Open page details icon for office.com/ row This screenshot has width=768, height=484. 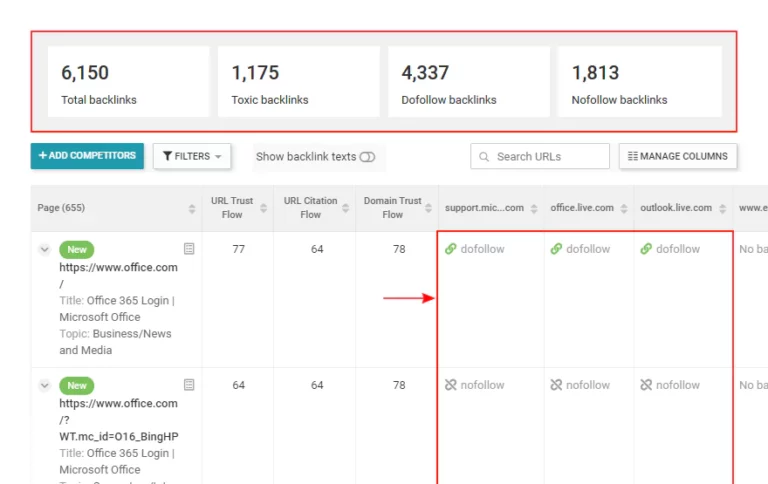click(x=189, y=249)
